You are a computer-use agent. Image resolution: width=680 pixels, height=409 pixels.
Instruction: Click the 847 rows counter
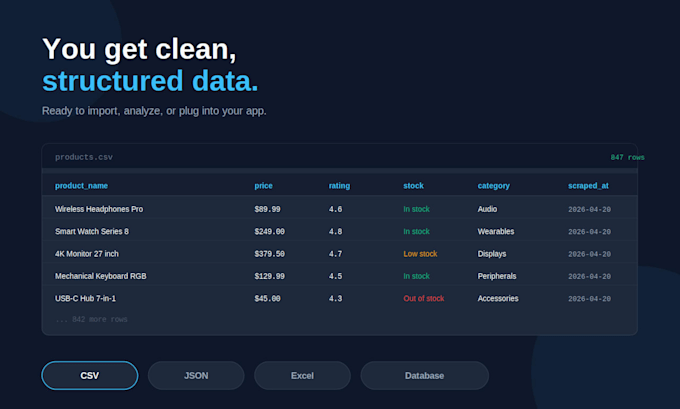628,157
